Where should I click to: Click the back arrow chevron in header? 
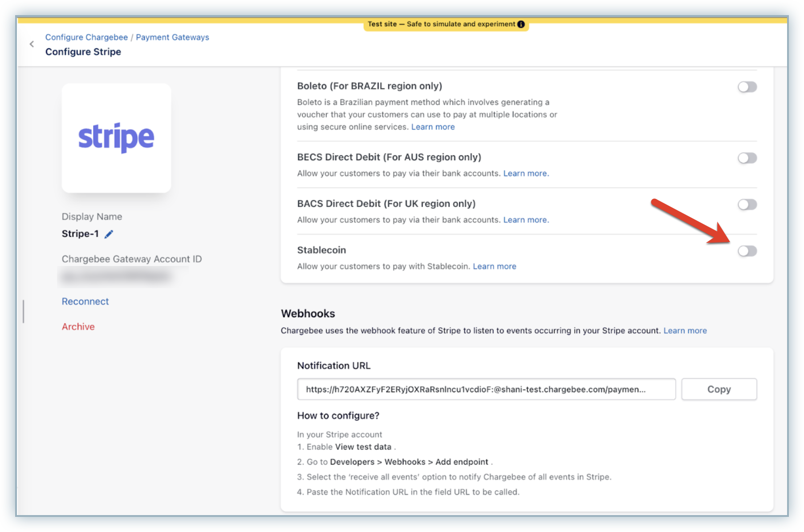pos(32,44)
